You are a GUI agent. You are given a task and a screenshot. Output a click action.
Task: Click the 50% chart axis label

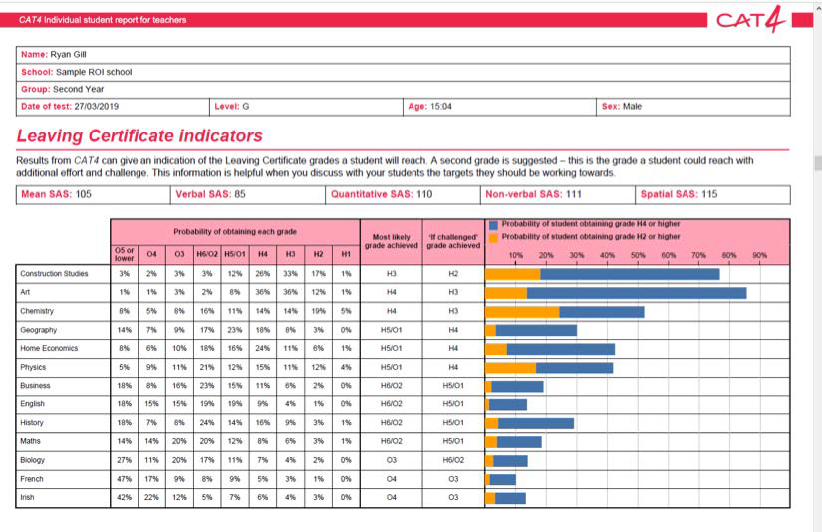(637, 255)
